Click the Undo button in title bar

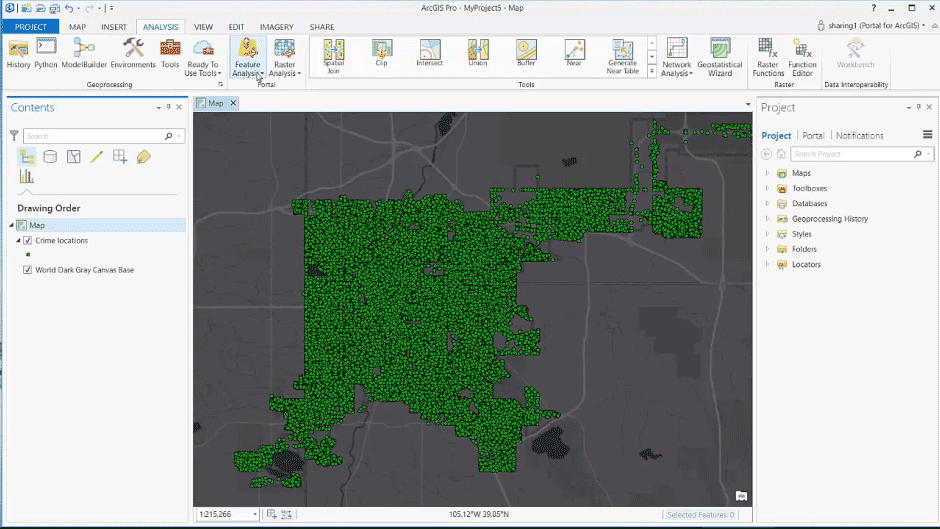69,8
